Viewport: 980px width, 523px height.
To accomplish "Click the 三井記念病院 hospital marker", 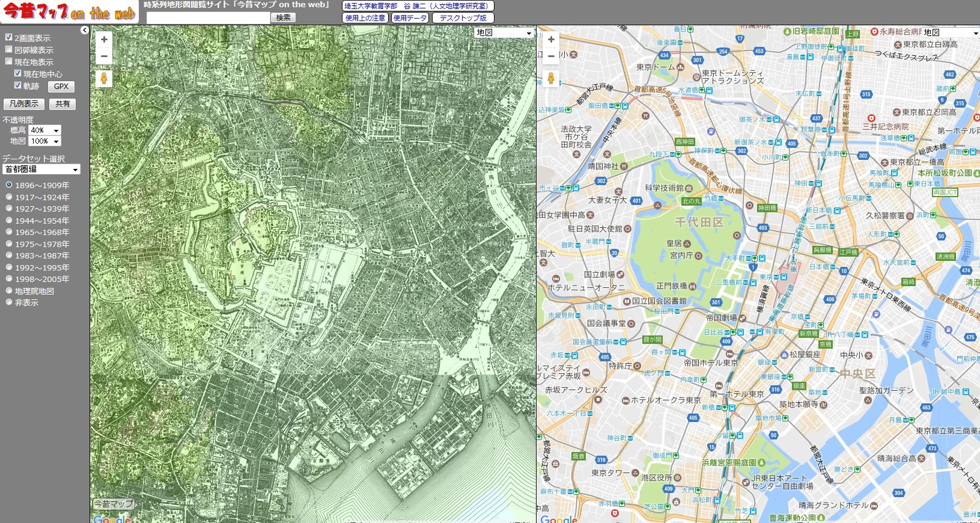I will 872,118.
